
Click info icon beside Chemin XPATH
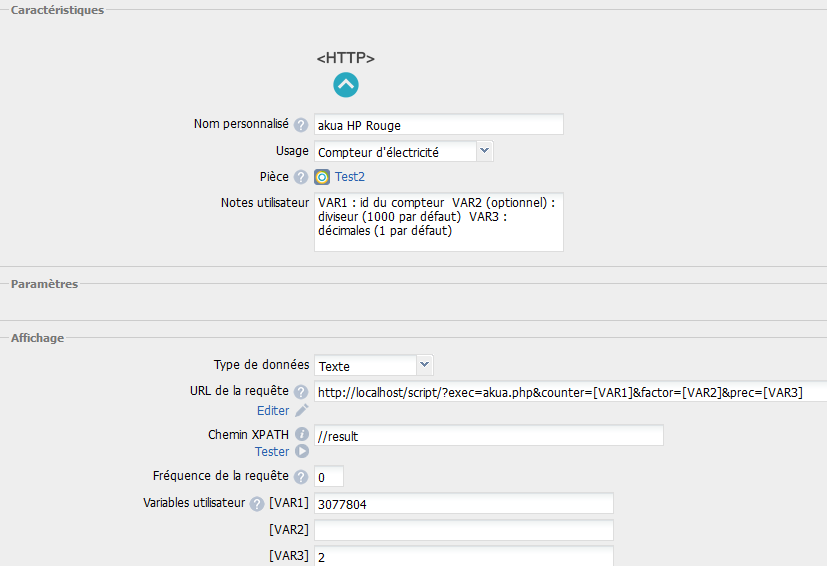301,435
